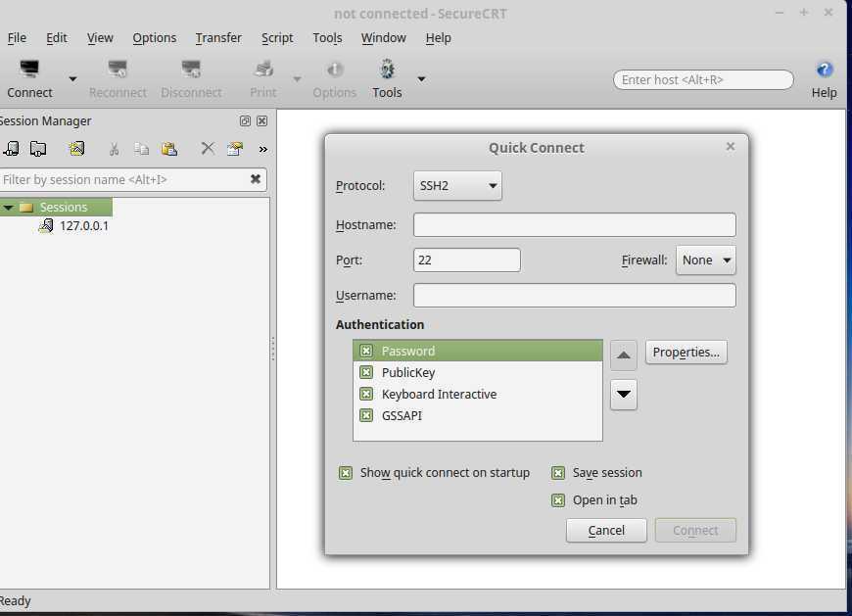Select the PublicKey row in the Authentication list

[x=478, y=373]
